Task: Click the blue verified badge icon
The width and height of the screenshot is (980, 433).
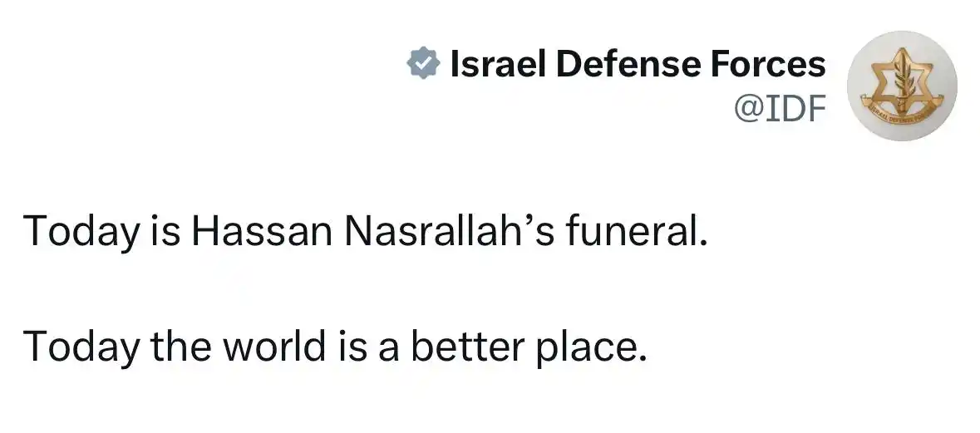Action: 423,63
